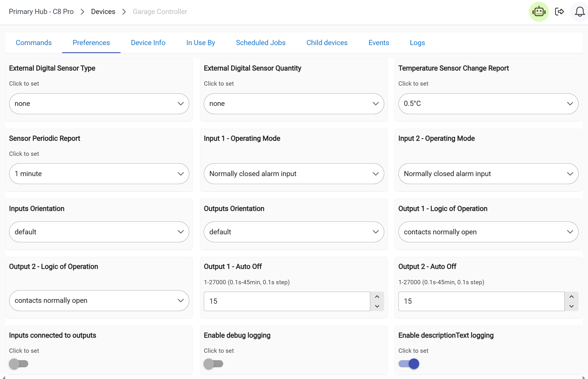Screen dimensions: 588x379
Task: Click the Output 1 Auto Off field
Action: pos(286,301)
